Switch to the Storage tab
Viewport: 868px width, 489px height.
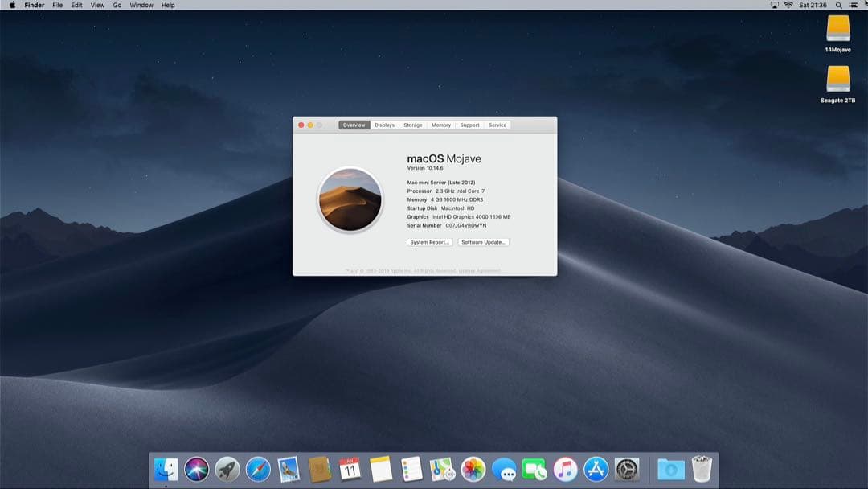[412, 125]
